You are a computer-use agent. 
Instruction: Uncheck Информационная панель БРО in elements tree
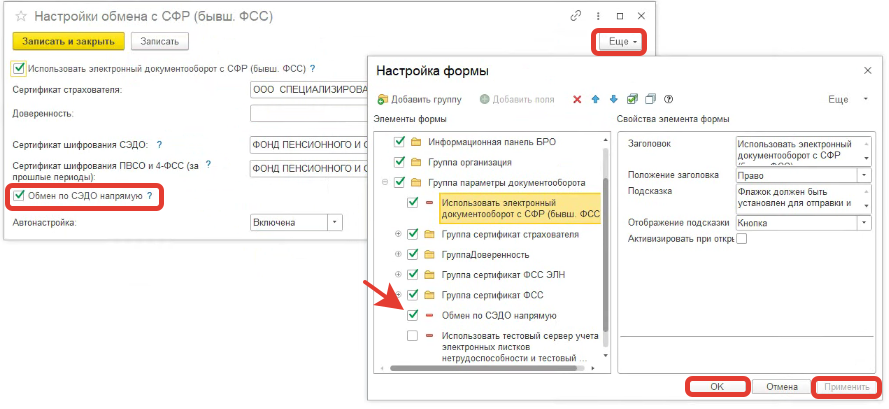399,141
